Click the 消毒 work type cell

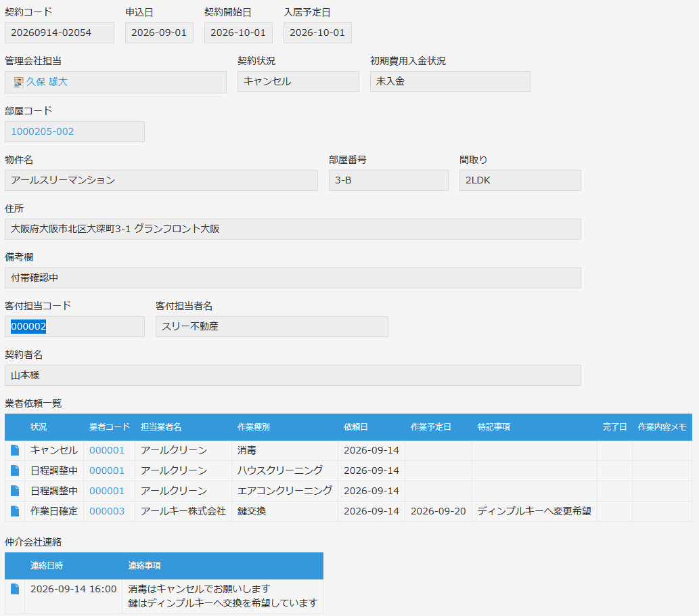[285, 451]
